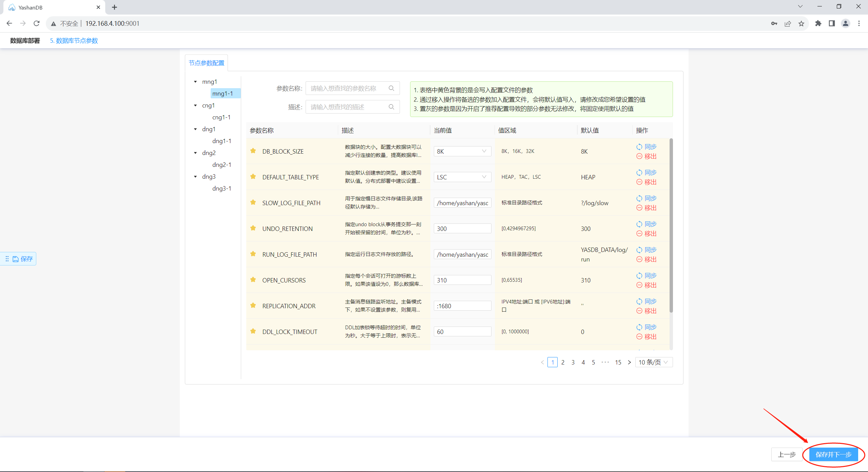This screenshot has width=868, height=472.
Task: Click the search icon in the parameter name field
Action: pyautogui.click(x=391, y=88)
